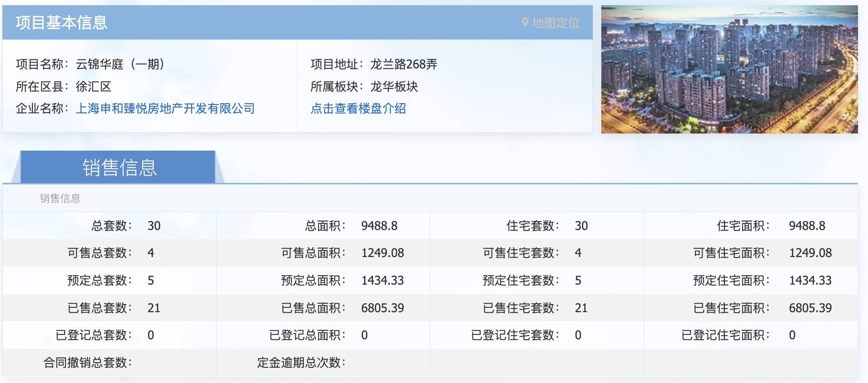Click the 已售总面积 value 6805.39
The image size is (868, 383).
tap(383, 308)
